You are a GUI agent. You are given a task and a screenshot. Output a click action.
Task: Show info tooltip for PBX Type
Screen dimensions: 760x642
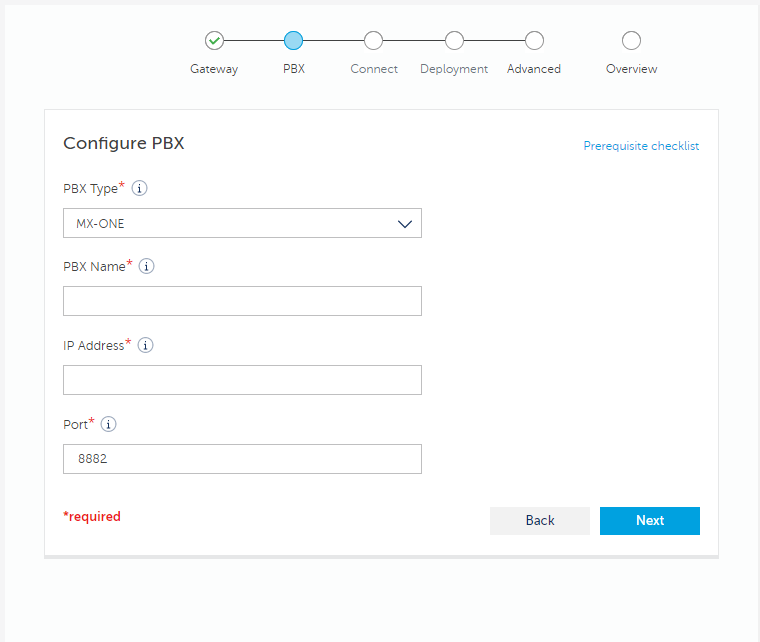(140, 188)
